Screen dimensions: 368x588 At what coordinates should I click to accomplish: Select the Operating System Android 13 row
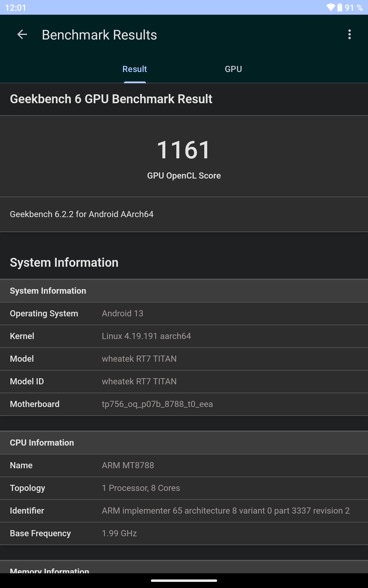184,314
